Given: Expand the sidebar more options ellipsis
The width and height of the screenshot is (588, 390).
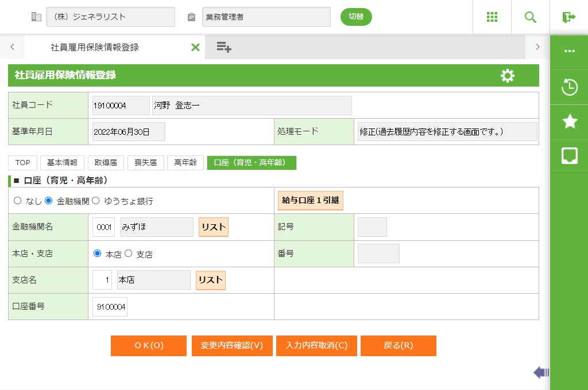Looking at the screenshot, I should 569,51.
